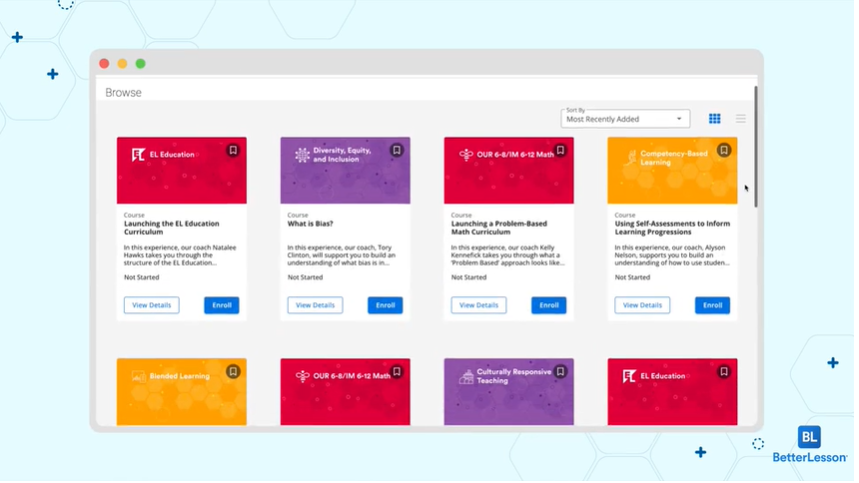Click the Blended Learning chart icon
Screen dimensions: 859x483
(x=139, y=378)
